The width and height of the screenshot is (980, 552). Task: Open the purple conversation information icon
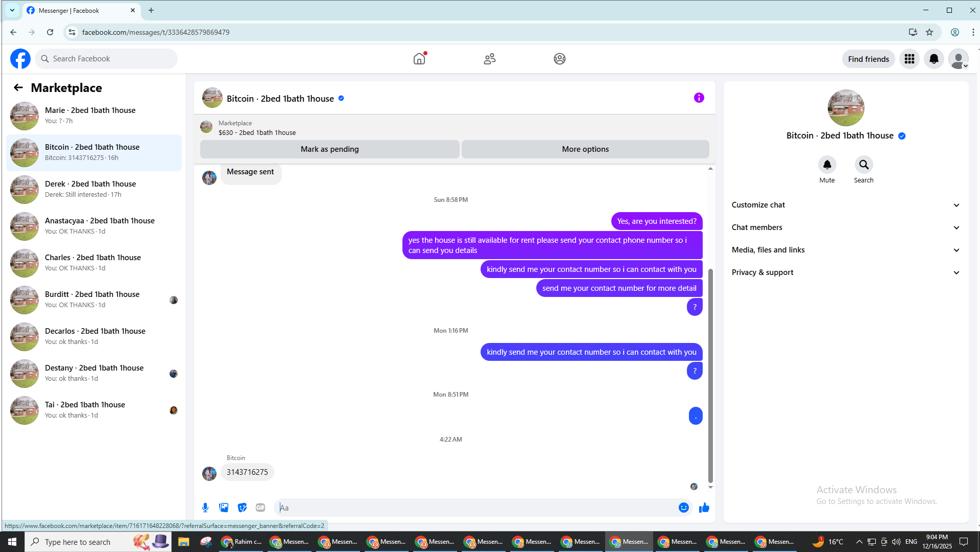pyautogui.click(x=699, y=98)
